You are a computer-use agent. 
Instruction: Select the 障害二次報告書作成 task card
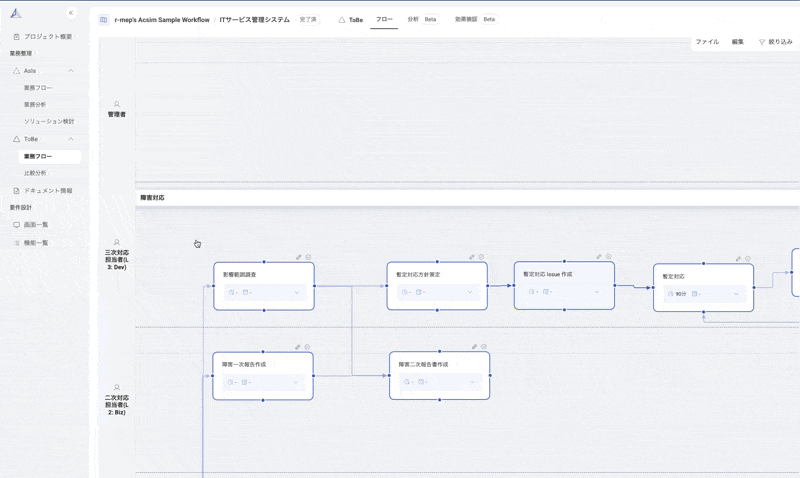click(x=439, y=375)
